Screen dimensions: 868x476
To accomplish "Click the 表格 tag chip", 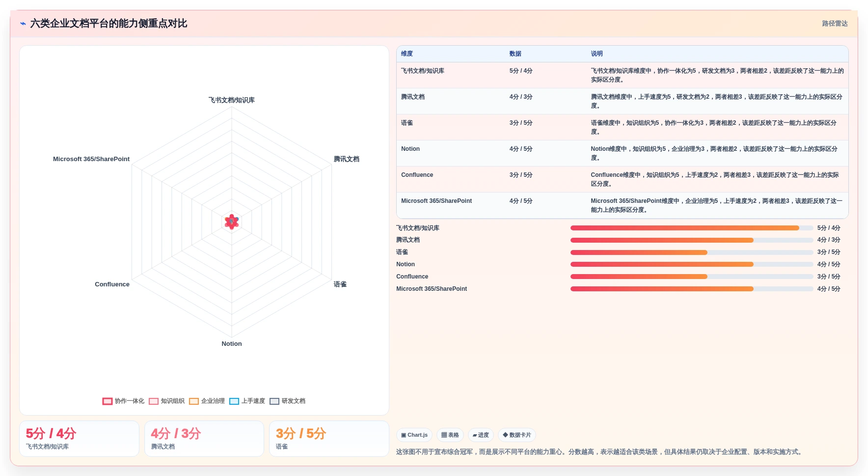I will (450, 435).
